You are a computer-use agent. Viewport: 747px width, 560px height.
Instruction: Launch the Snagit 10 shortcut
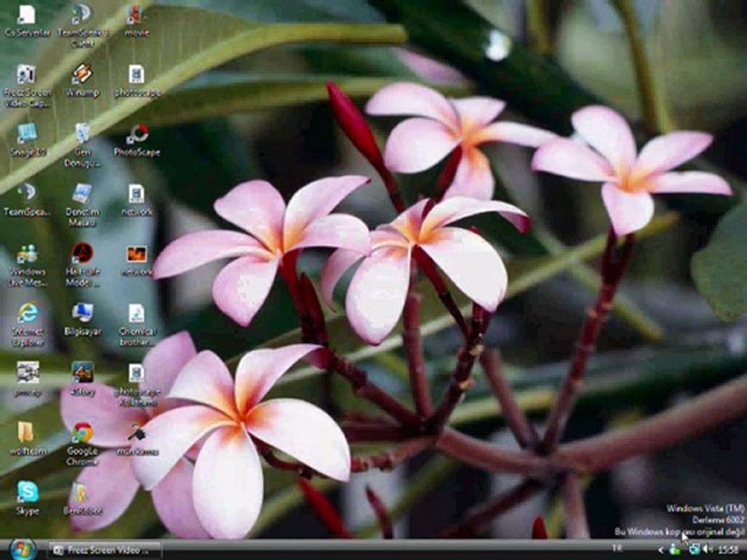pyautogui.click(x=27, y=140)
